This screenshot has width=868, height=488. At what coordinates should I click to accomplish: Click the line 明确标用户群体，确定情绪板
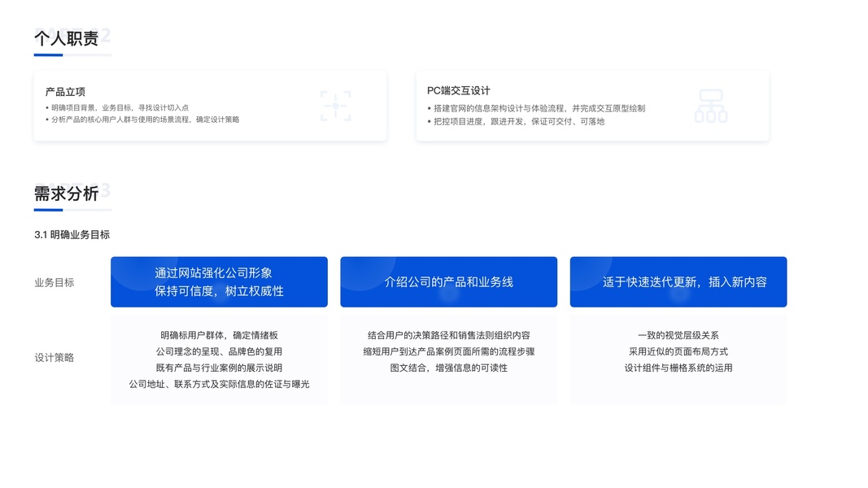(219, 335)
